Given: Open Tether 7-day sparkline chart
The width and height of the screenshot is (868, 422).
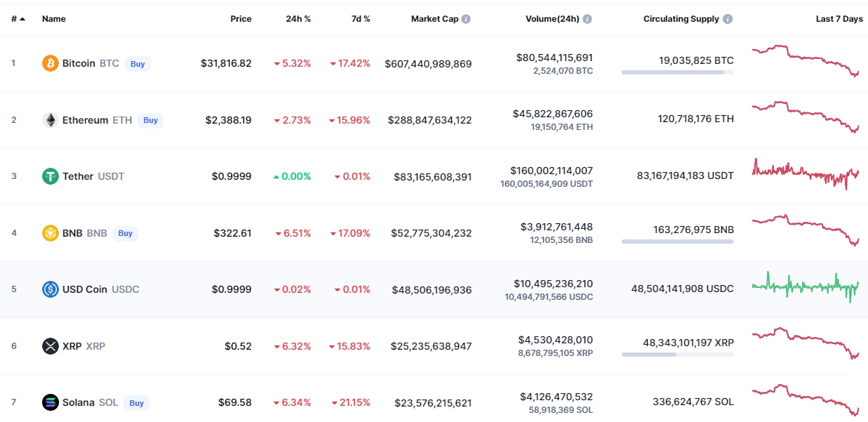Looking at the screenshot, I should 806,173.
